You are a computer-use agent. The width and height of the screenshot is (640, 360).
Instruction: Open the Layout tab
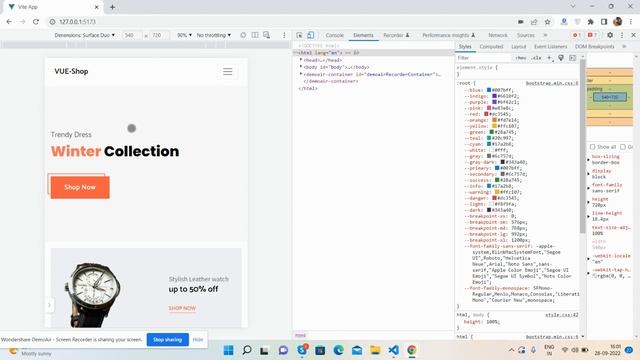coord(519,47)
